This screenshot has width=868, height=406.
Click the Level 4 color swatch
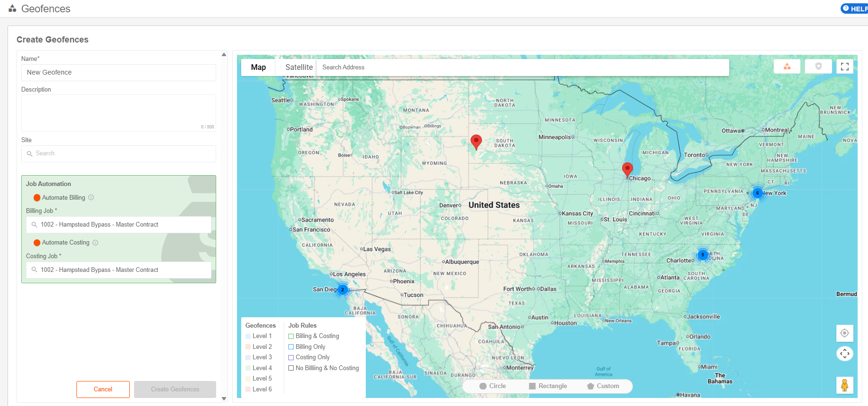pyautogui.click(x=248, y=368)
